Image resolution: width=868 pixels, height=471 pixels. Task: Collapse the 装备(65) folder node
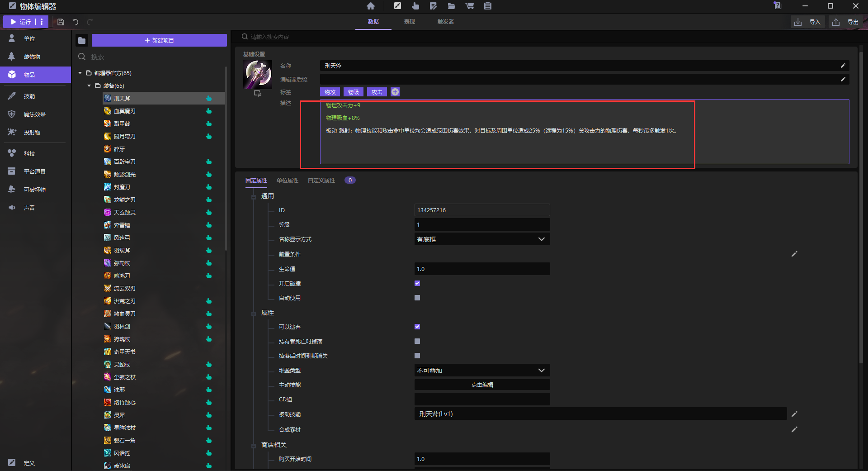click(x=89, y=86)
